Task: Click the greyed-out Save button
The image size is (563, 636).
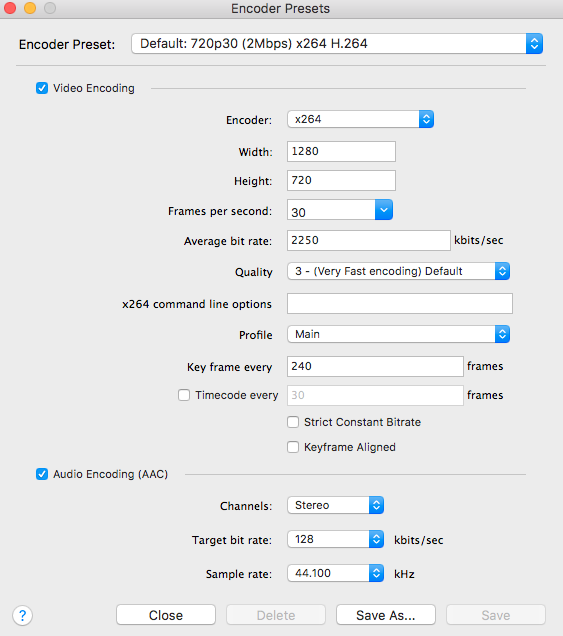Action: coord(496,615)
